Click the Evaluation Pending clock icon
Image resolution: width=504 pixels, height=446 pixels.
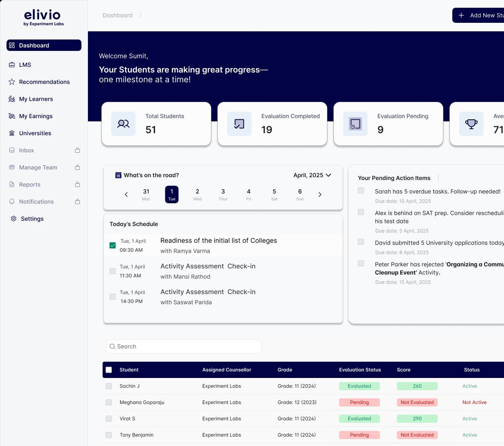coord(355,124)
